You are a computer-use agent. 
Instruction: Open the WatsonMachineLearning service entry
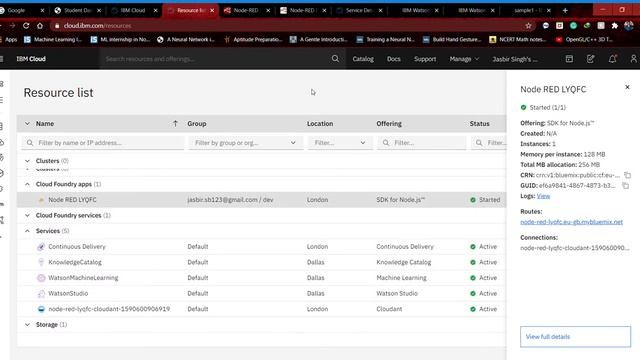83,278
